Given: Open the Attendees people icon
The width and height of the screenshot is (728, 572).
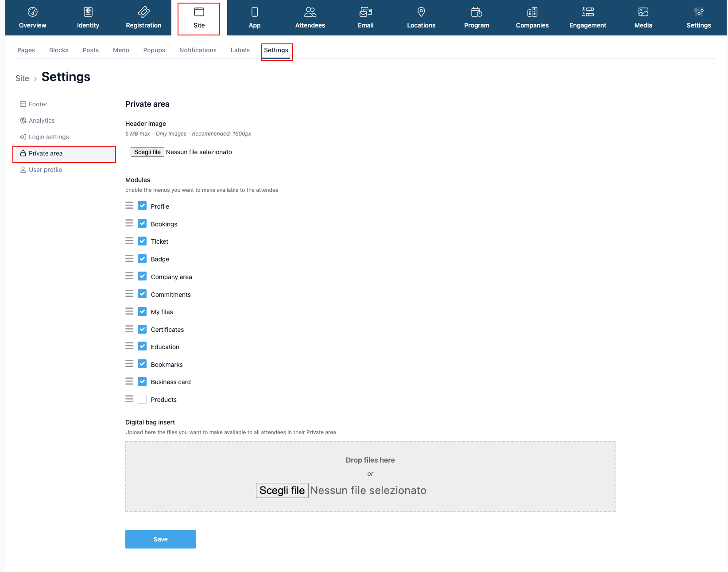Looking at the screenshot, I should [x=310, y=12].
